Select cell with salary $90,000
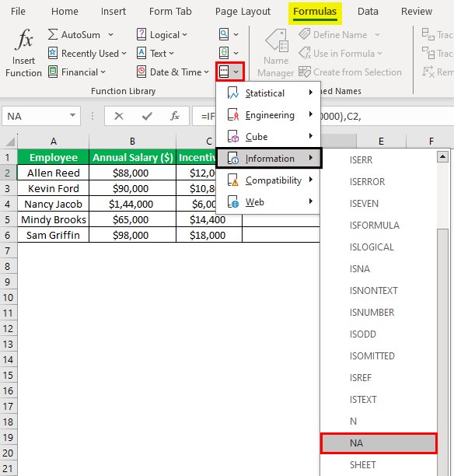This screenshot has width=454, height=476. coord(131,188)
